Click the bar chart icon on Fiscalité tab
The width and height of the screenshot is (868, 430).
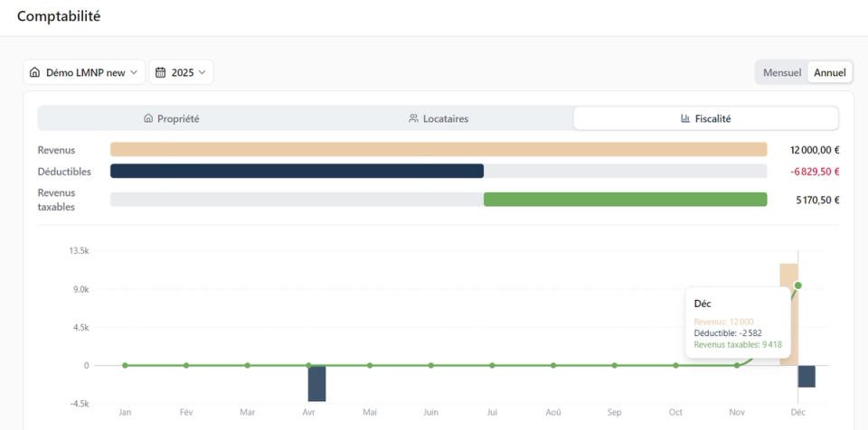tap(685, 118)
